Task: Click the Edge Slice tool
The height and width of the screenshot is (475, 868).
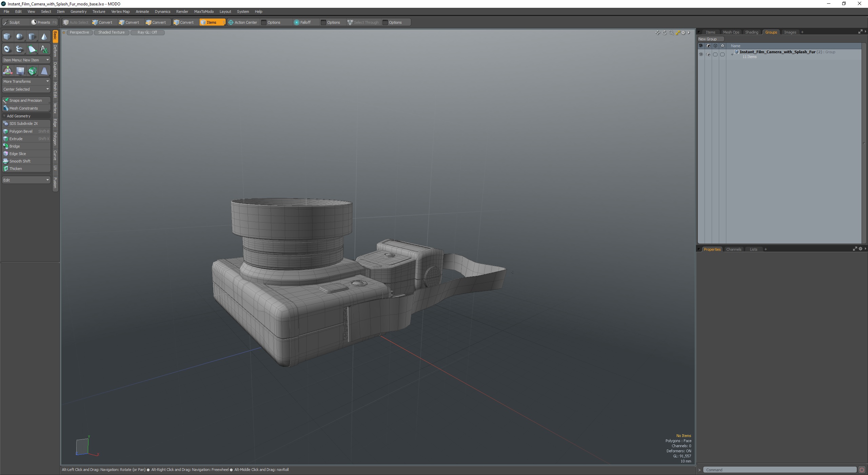Action: tap(26, 154)
